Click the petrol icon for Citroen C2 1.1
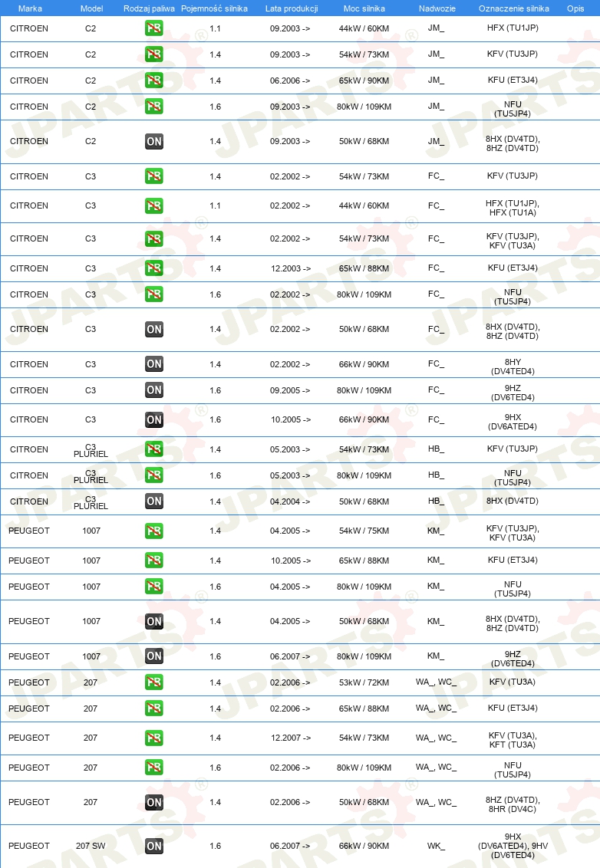 tap(154, 28)
